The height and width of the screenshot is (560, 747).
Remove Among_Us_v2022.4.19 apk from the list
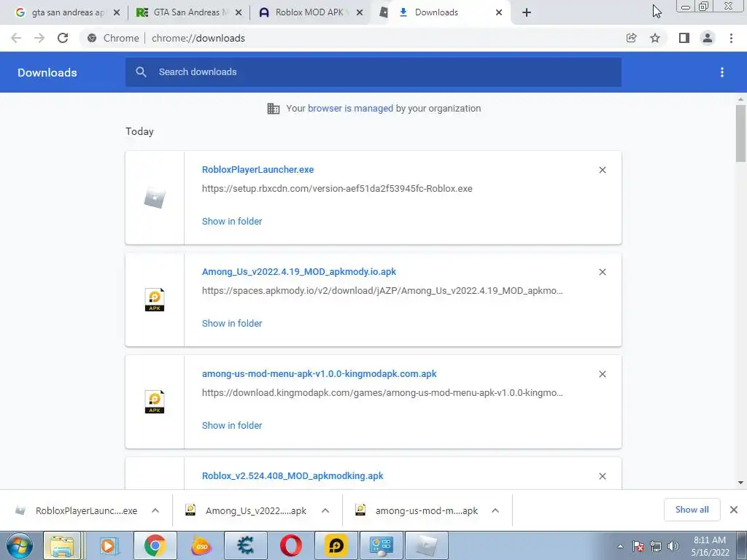tap(602, 272)
